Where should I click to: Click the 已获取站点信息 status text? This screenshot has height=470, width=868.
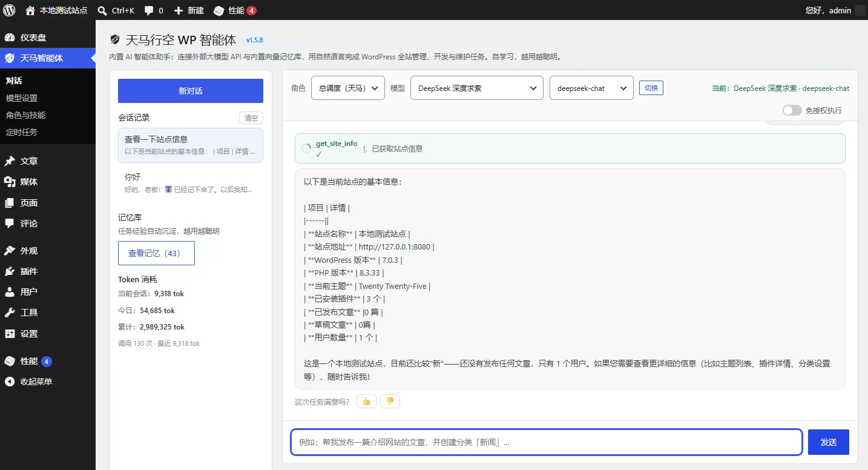[x=397, y=148]
